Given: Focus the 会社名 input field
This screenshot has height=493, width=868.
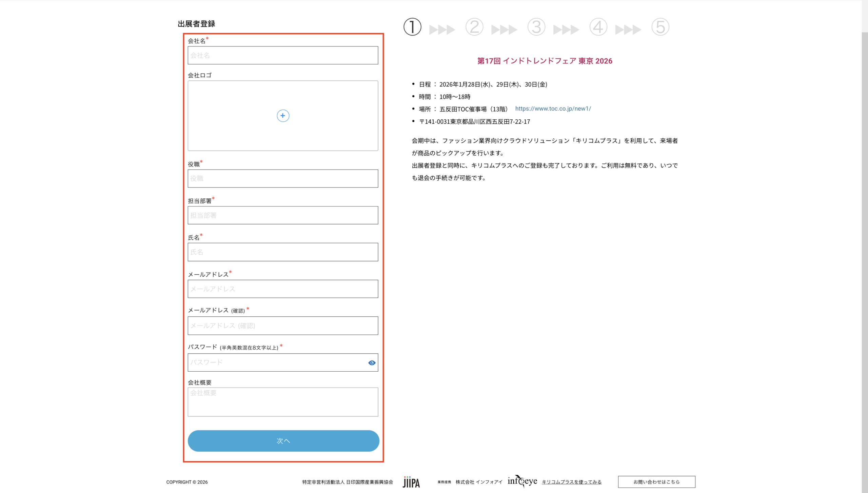Looking at the screenshot, I should pos(283,55).
